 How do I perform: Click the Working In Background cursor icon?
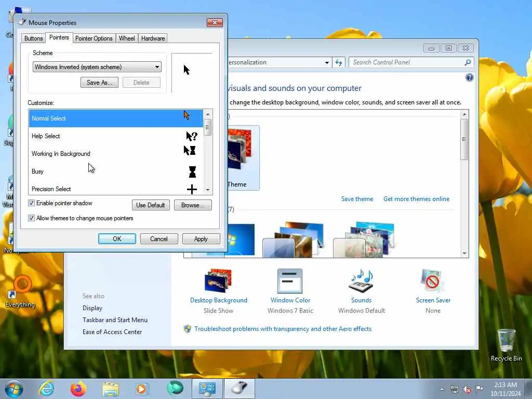point(189,150)
